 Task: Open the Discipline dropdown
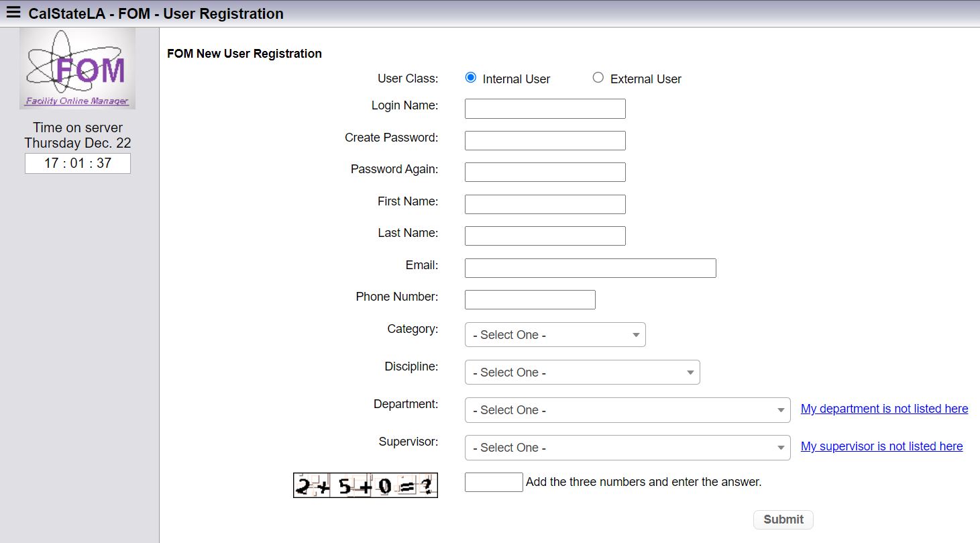coord(582,372)
